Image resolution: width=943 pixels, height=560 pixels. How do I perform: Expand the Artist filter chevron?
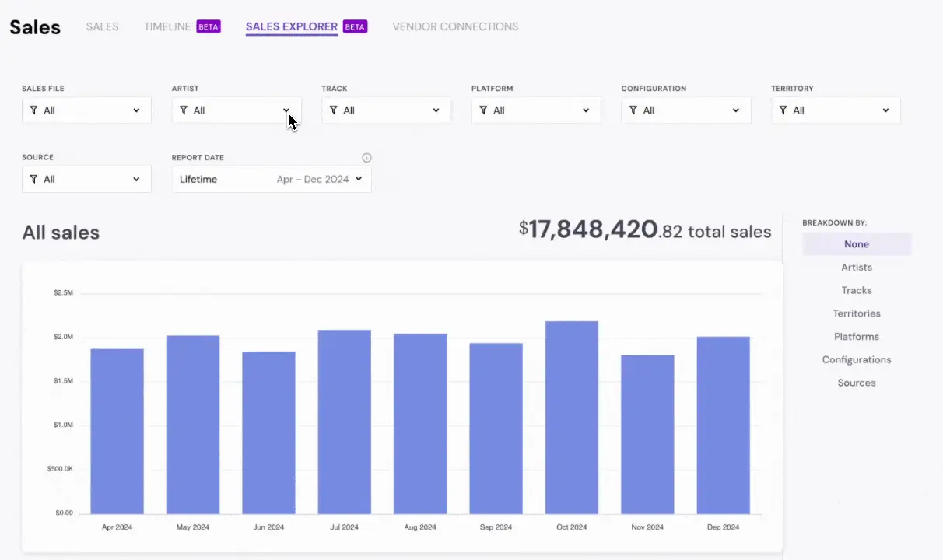pos(286,110)
